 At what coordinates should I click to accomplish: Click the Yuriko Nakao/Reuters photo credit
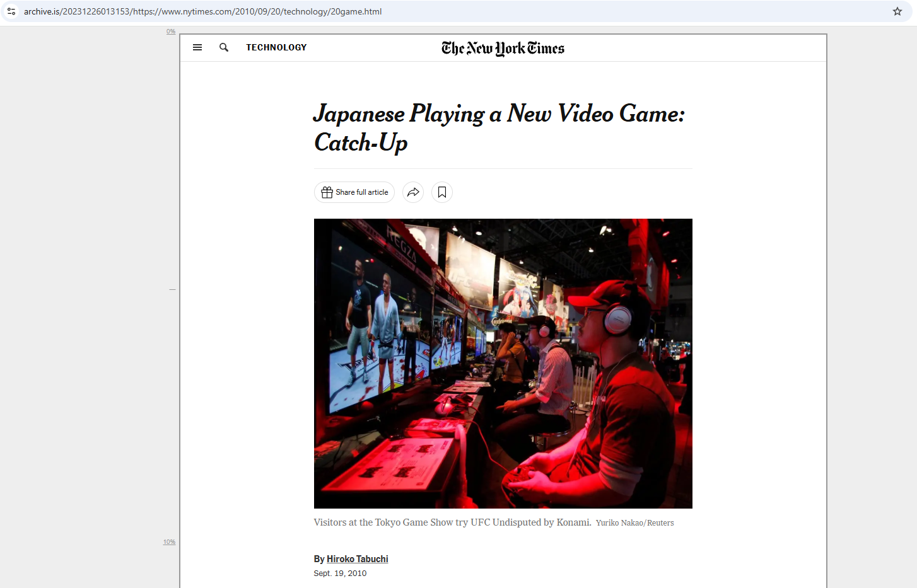pyautogui.click(x=635, y=523)
